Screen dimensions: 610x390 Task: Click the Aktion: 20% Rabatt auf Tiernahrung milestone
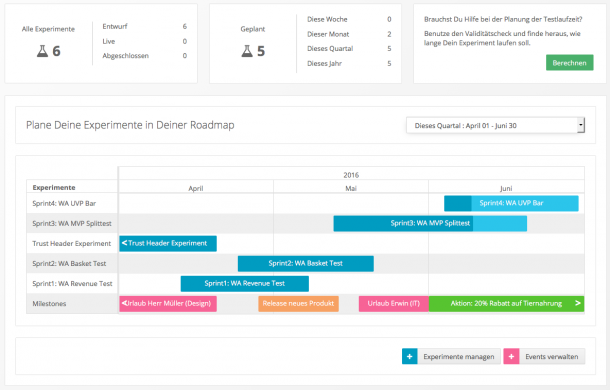click(506, 304)
